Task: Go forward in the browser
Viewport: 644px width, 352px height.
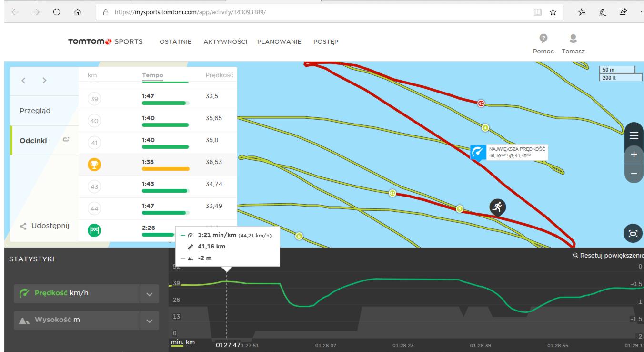Action: pos(36,12)
